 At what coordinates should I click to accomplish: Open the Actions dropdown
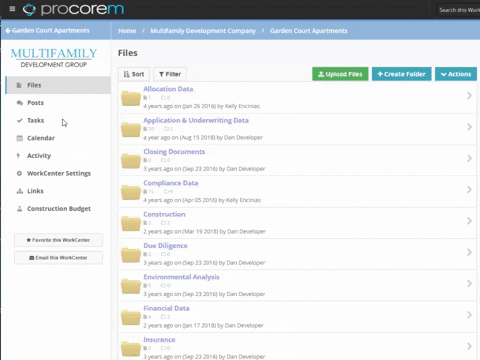click(456, 74)
